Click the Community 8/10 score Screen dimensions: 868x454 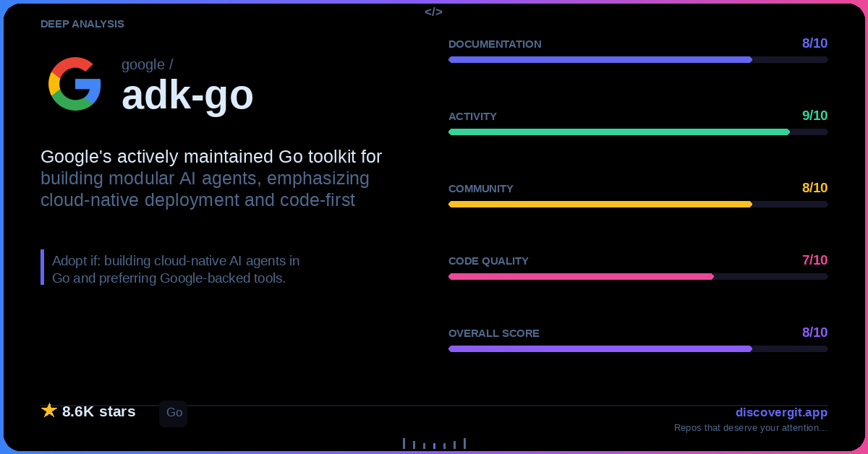814,188
